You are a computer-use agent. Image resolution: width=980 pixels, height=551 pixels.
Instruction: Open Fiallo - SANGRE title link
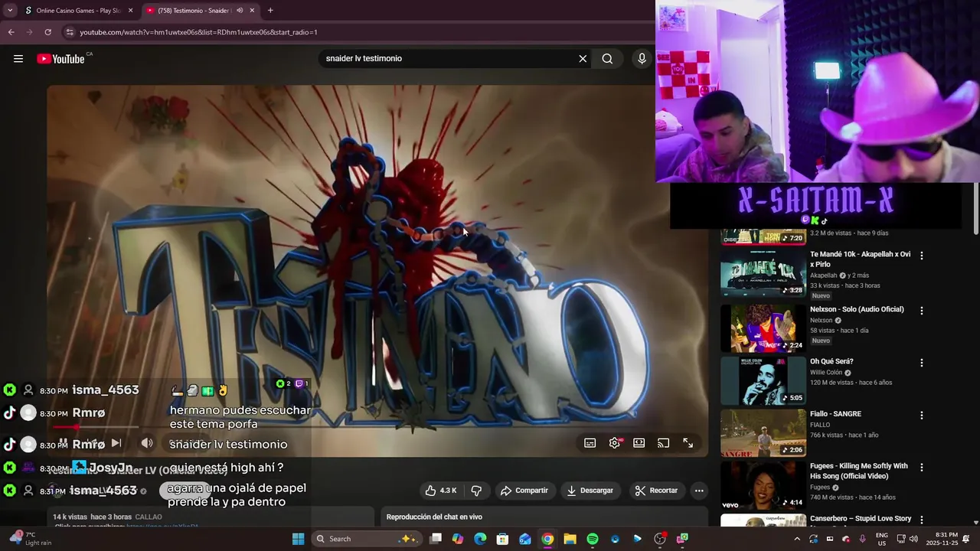(835, 414)
